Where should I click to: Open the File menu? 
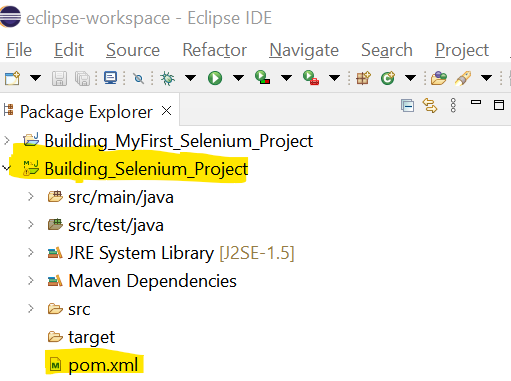click(x=19, y=50)
